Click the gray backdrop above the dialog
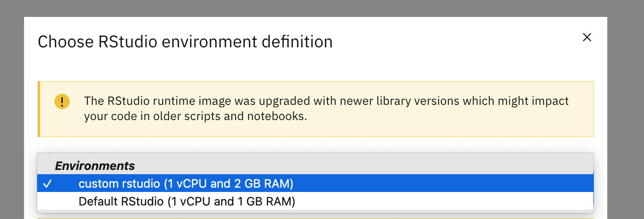Screen dimensions: 644x219 [322, 8]
